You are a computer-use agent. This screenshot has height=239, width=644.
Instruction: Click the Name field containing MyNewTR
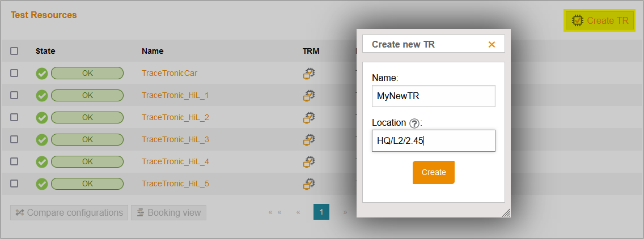coord(433,96)
